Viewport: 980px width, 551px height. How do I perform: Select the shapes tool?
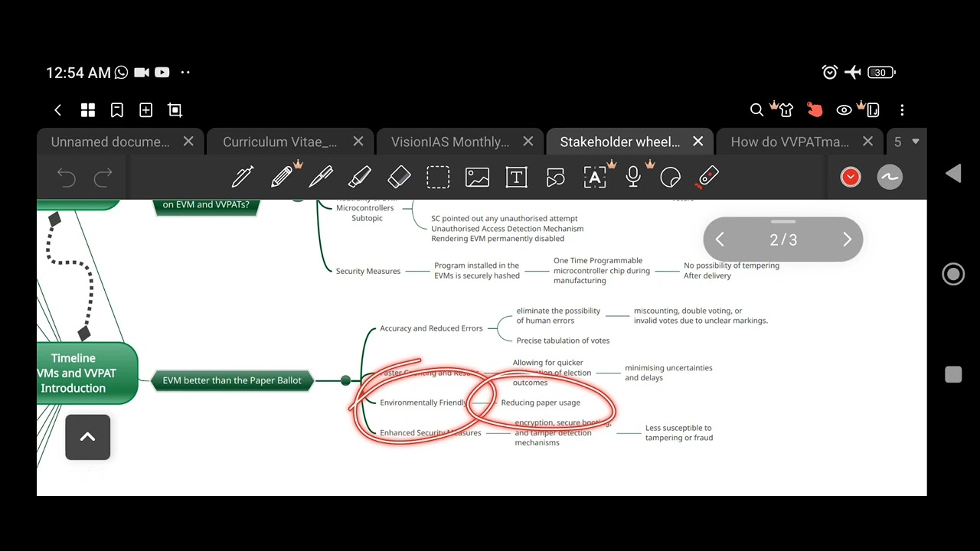555,178
